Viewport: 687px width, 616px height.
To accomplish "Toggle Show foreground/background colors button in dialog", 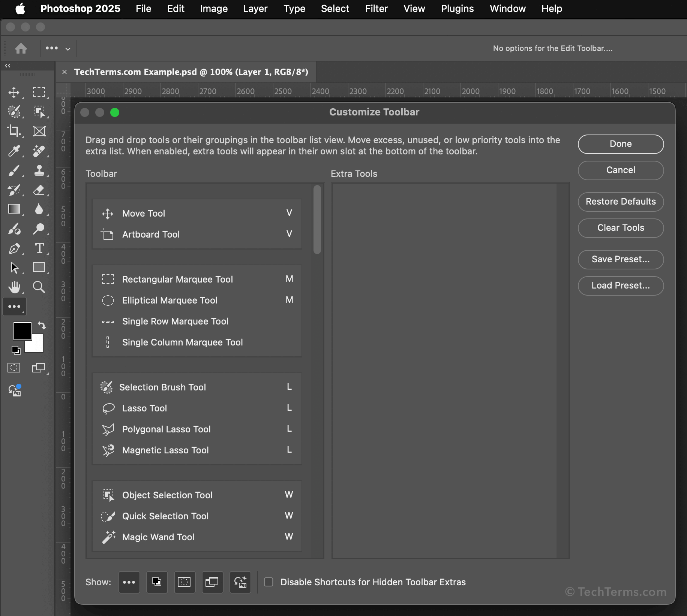I will pos(157,582).
